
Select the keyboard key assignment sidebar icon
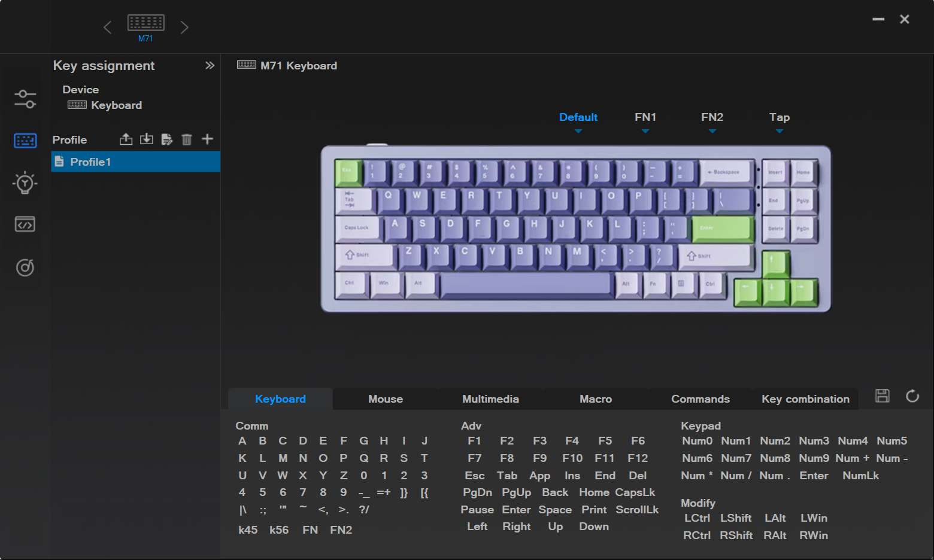25,141
